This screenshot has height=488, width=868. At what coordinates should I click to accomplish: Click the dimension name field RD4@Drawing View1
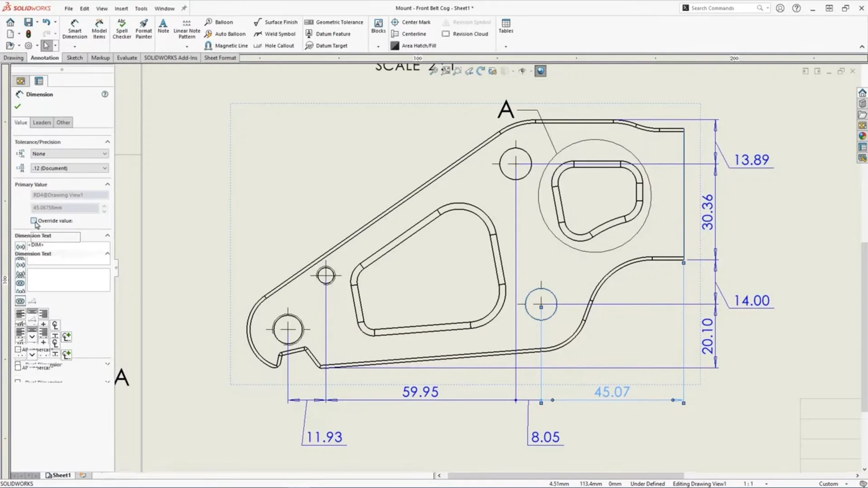click(x=70, y=195)
